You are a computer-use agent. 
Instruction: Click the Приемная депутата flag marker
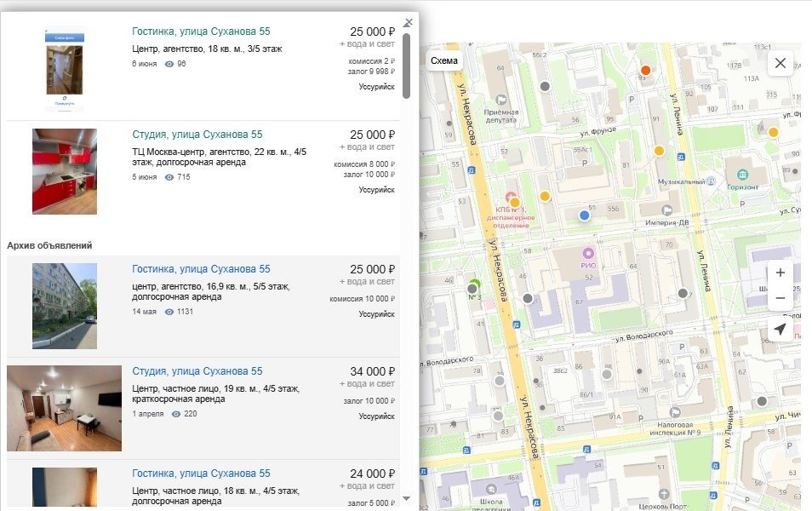tap(500, 100)
